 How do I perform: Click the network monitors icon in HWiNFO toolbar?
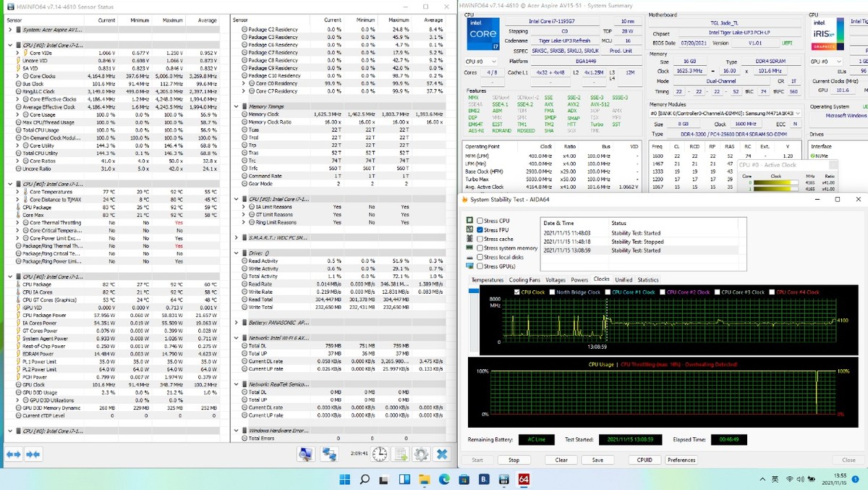coord(329,454)
